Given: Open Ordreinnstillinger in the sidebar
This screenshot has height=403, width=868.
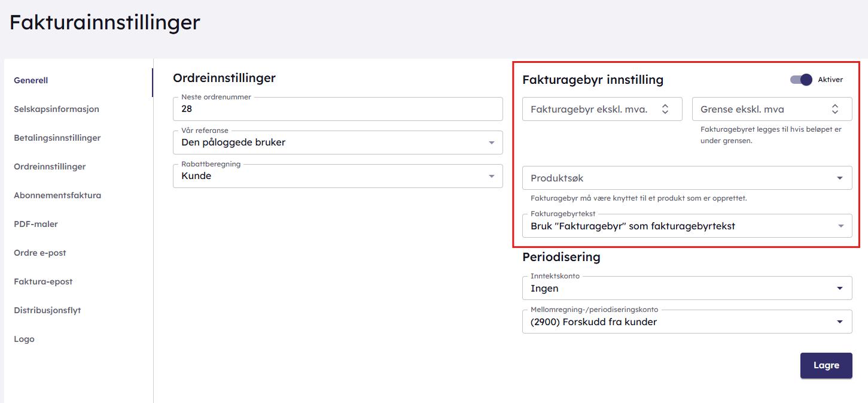Looking at the screenshot, I should 50,166.
